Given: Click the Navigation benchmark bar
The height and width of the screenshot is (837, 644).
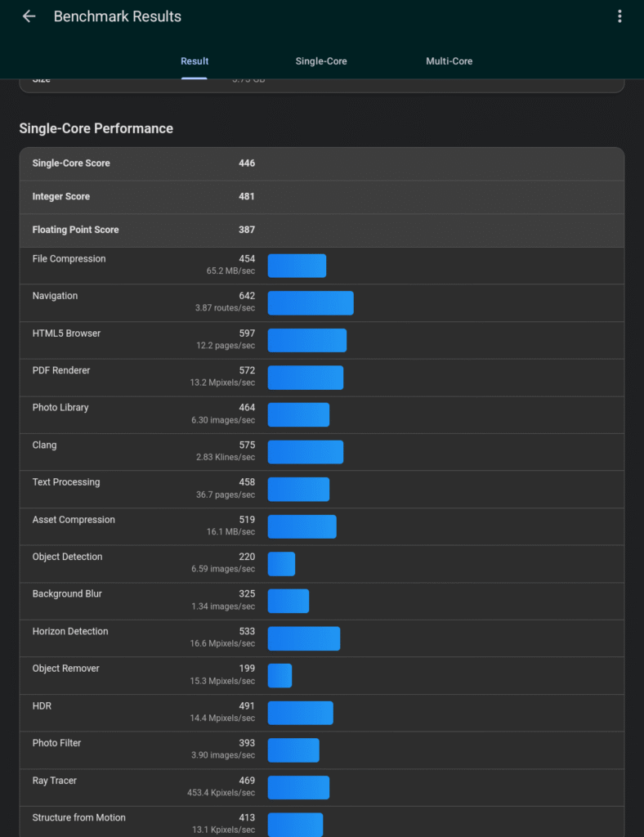Looking at the screenshot, I should pyautogui.click(x=311, y=303).
